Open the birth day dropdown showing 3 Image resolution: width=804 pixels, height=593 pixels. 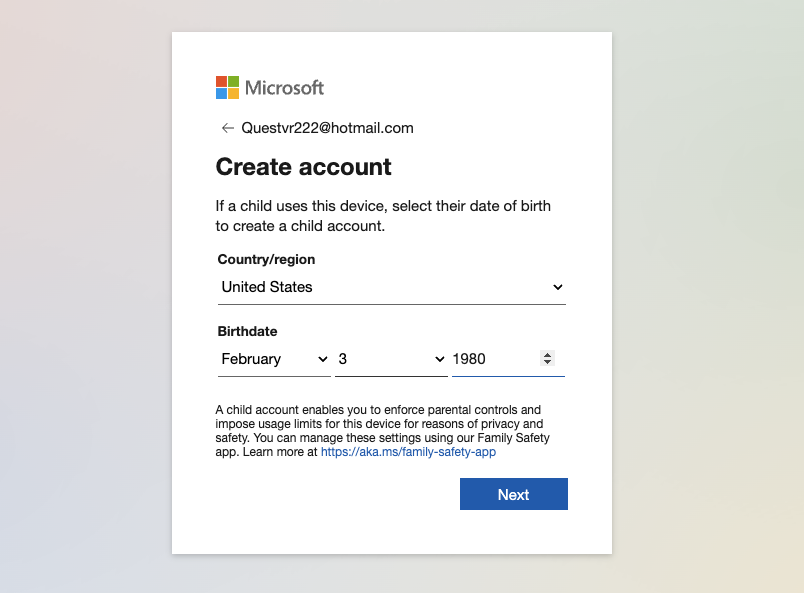(x=391, y=359)
